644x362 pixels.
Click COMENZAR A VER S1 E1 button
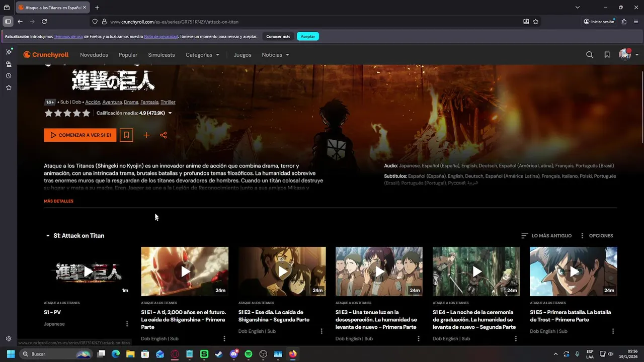[x=80, y=135]
